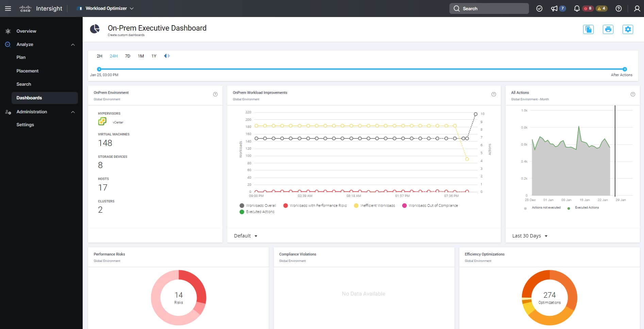This screenshot has height=329, width=644.
Task: Toggle Inefficient Workloads legend series
Action: [374, 205]
